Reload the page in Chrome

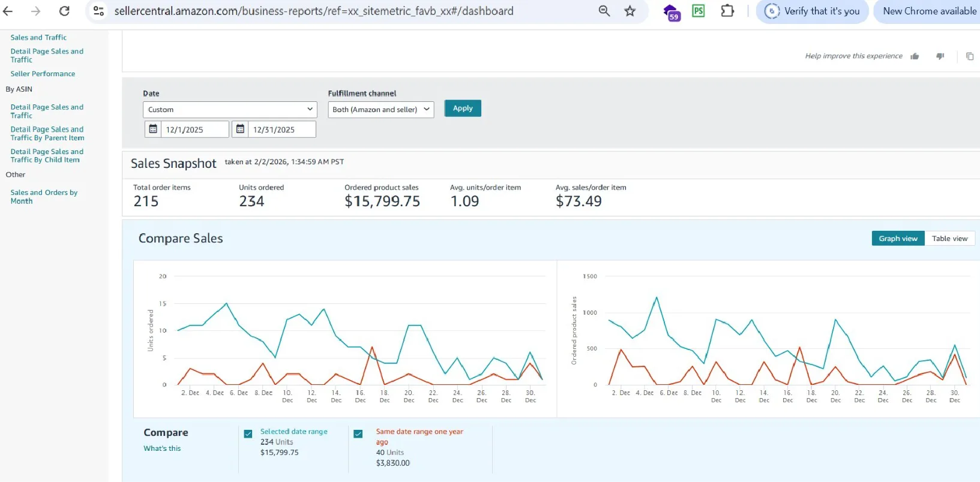click(64, 11)
